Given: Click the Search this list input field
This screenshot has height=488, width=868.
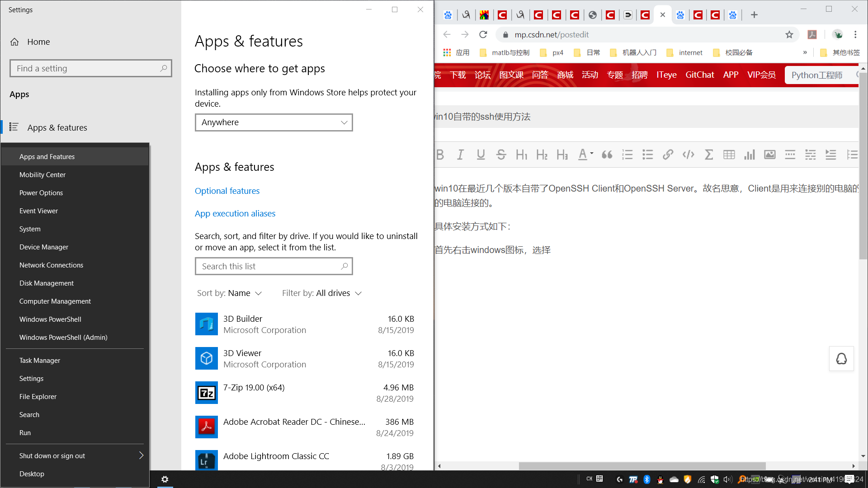Looking at the screenshot, I should tap(274, 266).
